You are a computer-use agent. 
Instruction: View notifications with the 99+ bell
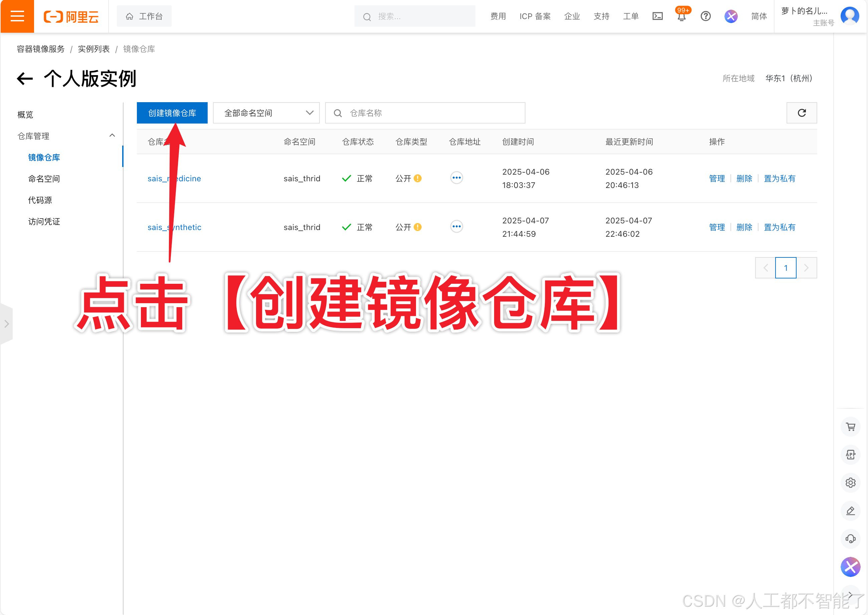click(681, 17)
